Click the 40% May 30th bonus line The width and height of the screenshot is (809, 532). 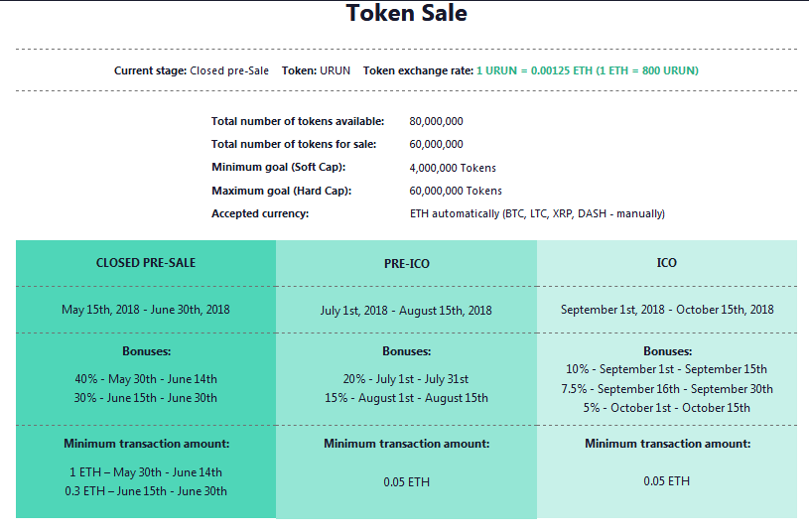tap(146, 379)
